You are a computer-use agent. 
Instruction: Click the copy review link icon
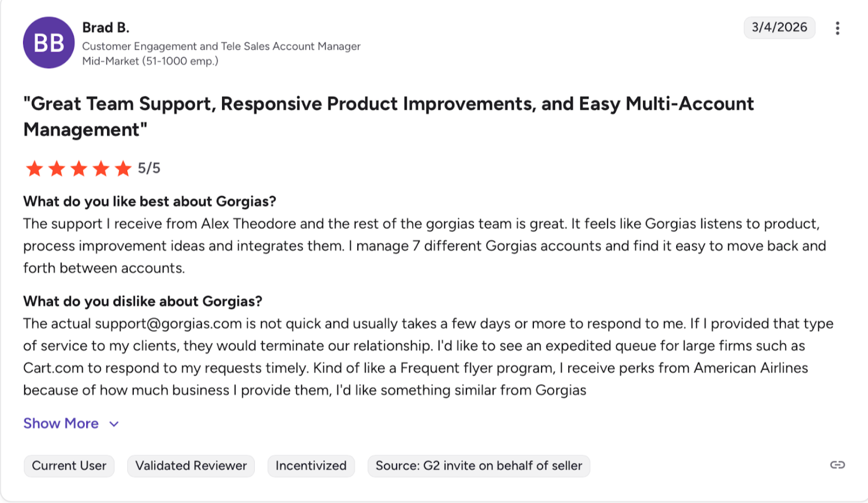[x=837, y=465]
